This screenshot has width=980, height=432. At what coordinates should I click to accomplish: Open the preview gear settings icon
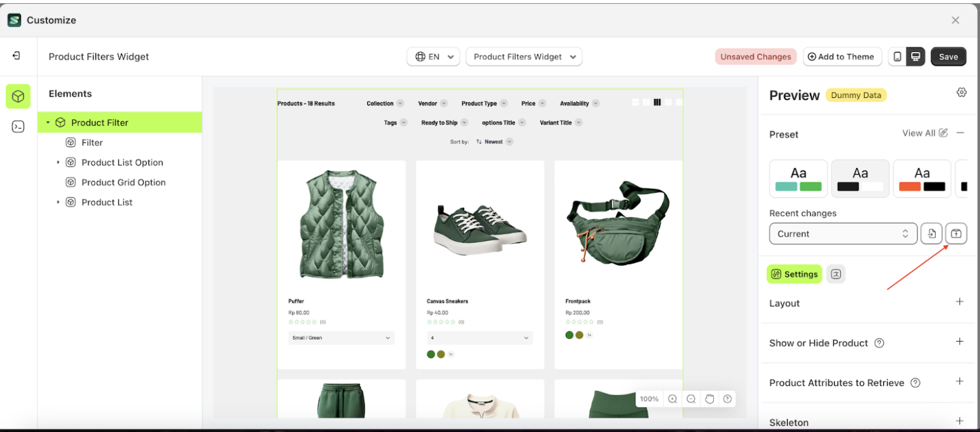pos(961,93)
